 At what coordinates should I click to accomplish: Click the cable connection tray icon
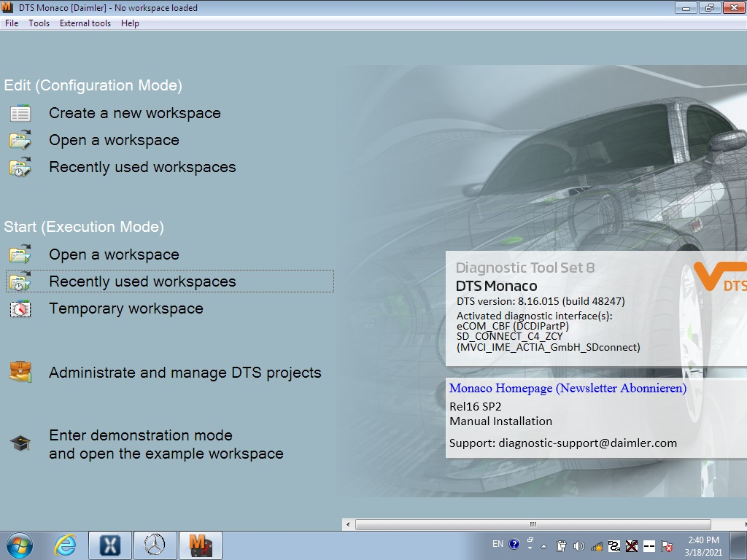pos(614,546)
